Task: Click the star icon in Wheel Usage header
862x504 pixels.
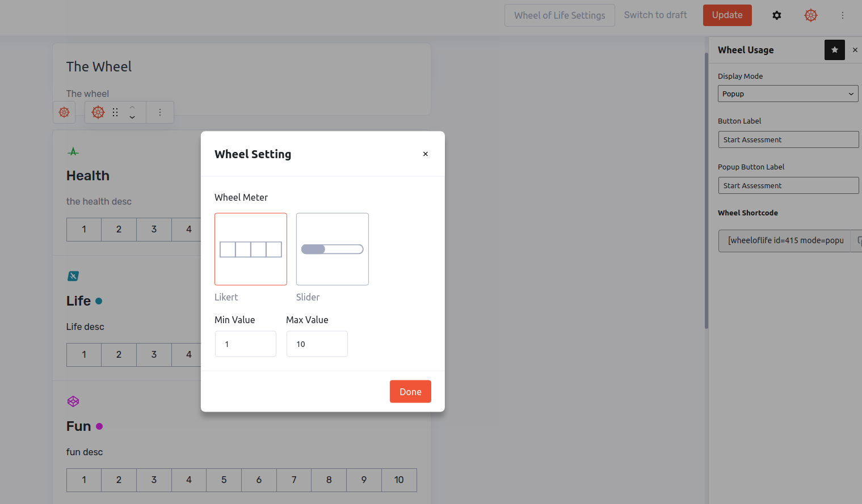Action: click(834, 50)
